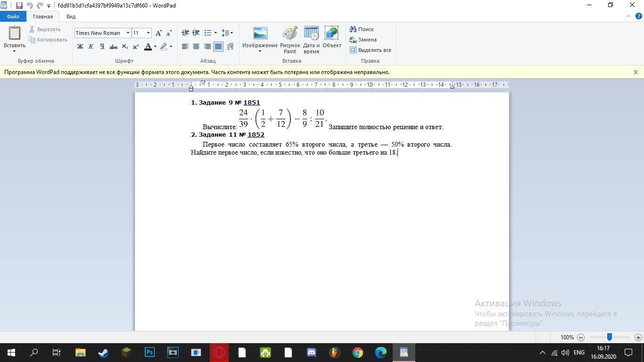Viewport: 644px width, 362px height.
Task: Toggle italic formatting (К)
Action: coord(91,46)
